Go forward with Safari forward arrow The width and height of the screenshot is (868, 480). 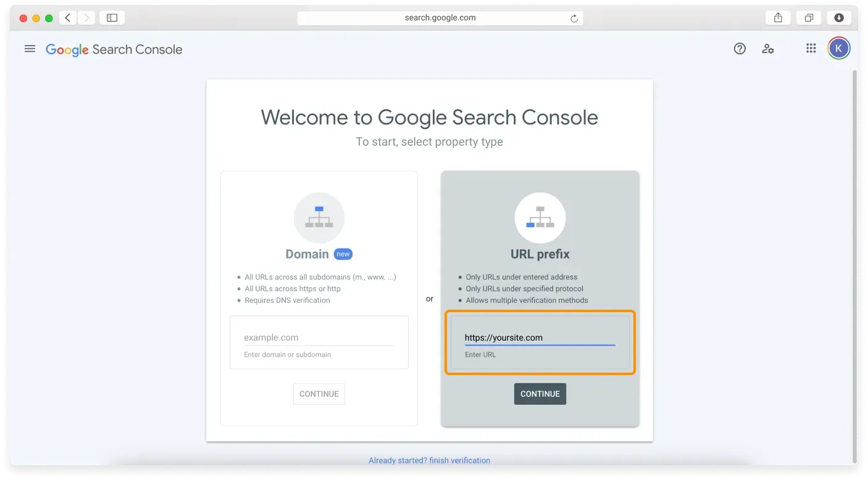[x=86, y=18]
